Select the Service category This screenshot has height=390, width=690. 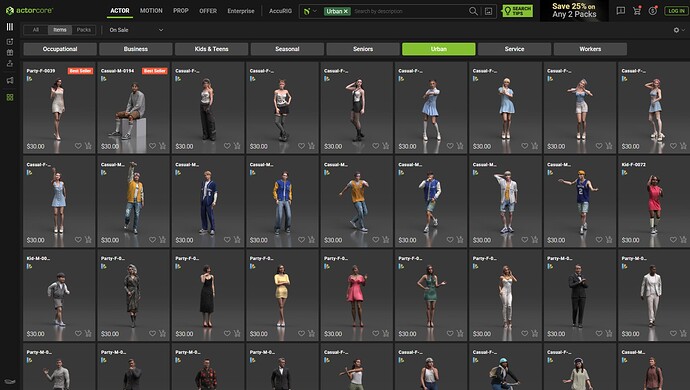pos(514,49)
